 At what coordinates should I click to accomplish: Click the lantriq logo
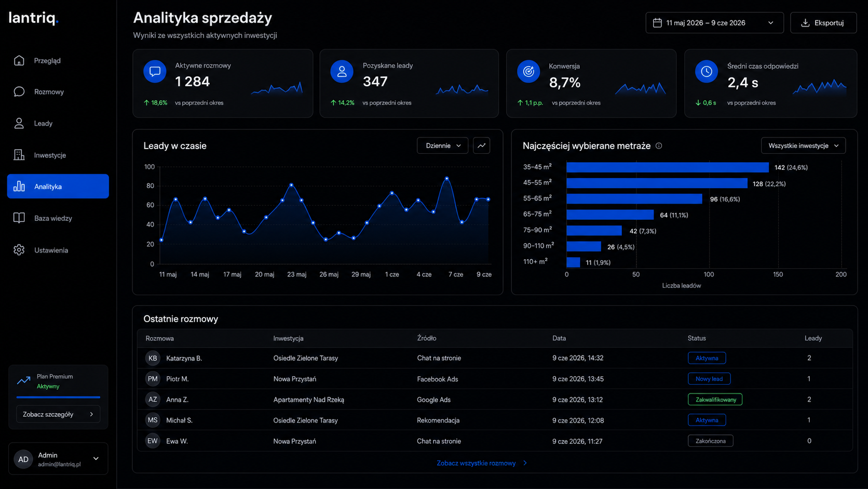coord(34,18)
